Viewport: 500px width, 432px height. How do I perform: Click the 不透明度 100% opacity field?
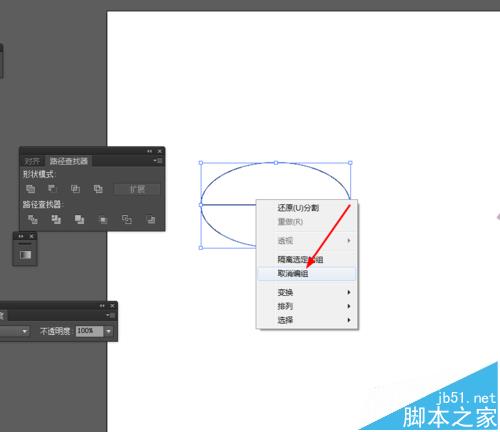[89, 331]
